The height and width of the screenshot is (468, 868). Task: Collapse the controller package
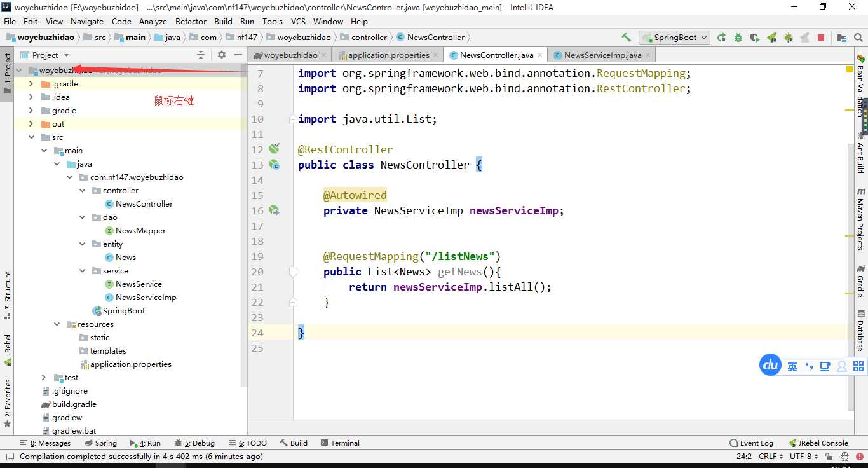tap(82, 191)
